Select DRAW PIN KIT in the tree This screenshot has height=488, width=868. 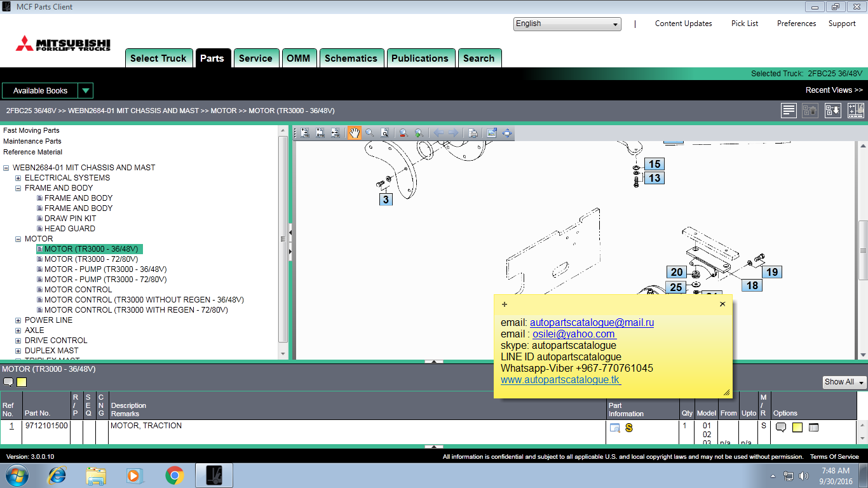pos(71,219)
